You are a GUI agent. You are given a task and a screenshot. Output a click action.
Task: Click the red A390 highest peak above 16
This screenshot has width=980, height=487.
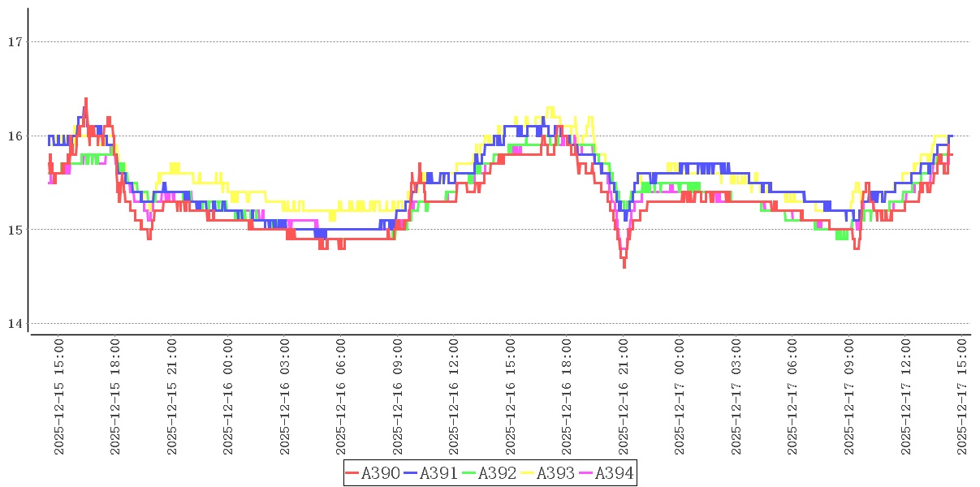85,101
